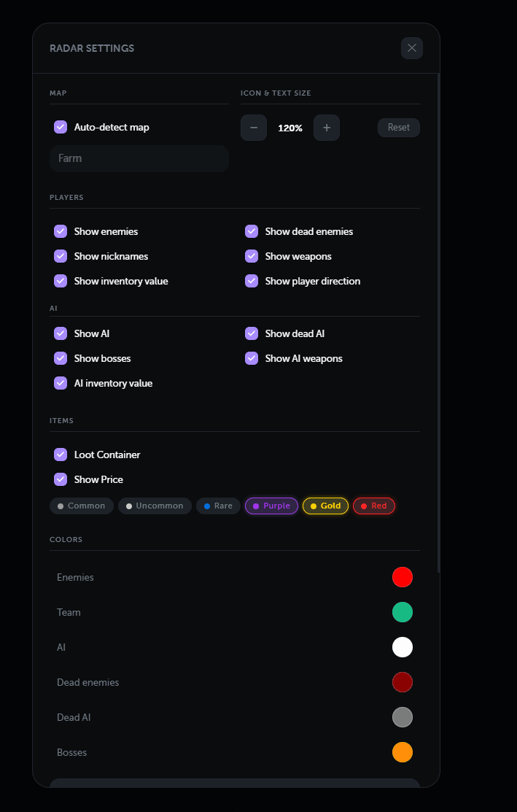Toggle the Gold rarity chip
Screen dimensions: 517x812
[325, 506]
